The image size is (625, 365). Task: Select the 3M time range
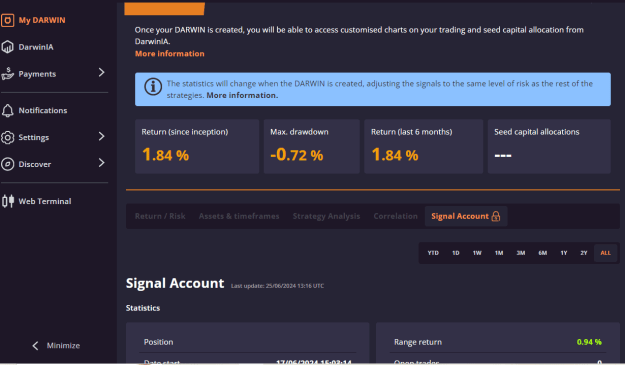[521, 253]
